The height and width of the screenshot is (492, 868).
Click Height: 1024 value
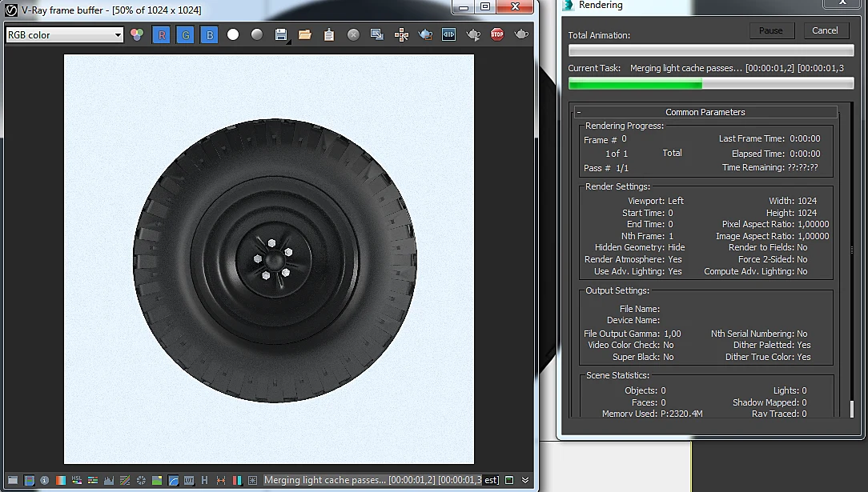tap(807, 213)
